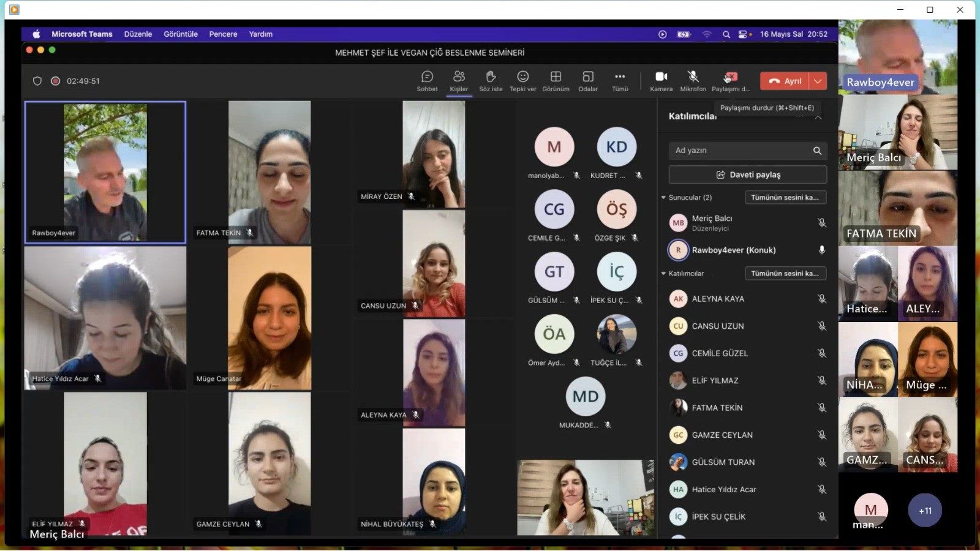
Task: Open the Sohbet chat panel
Action: [427, 81]
